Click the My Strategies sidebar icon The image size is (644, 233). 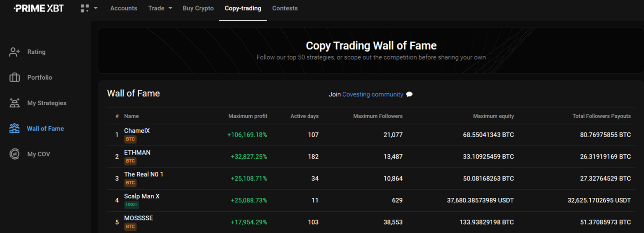coord(15,103)
